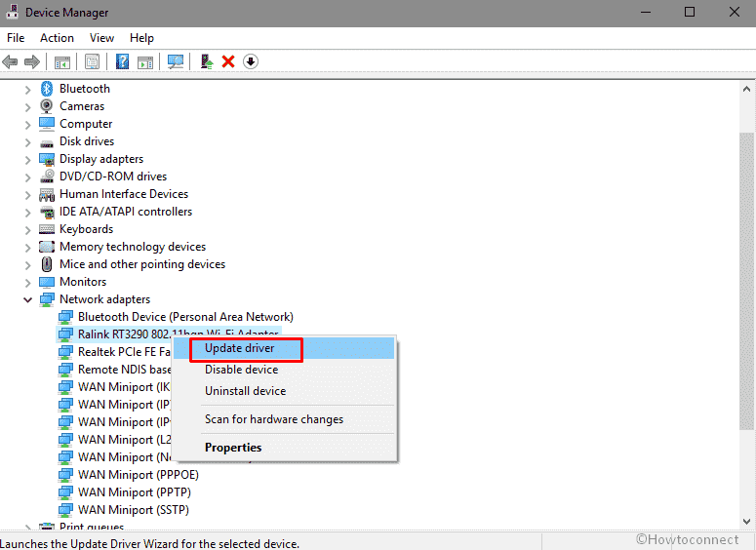This screenshot has width=756, height=550.
Task: Click the mouse icon for pointing devices
Action: click(47, 264)
